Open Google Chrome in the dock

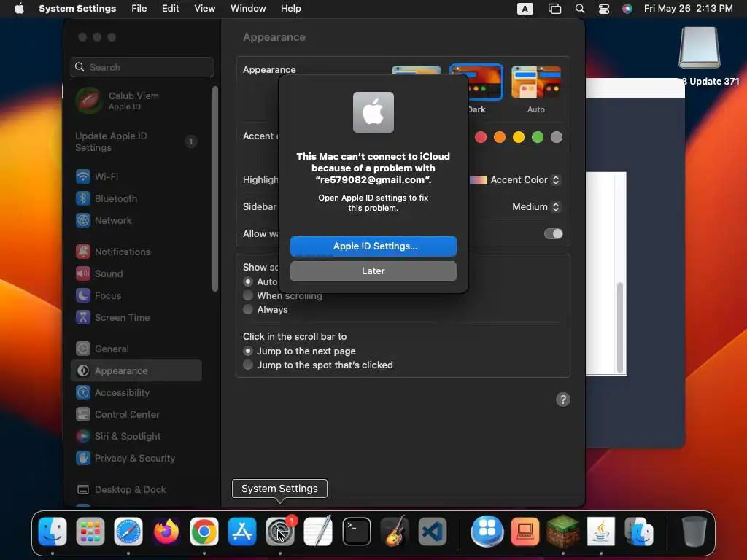click(x=204, y=531)
